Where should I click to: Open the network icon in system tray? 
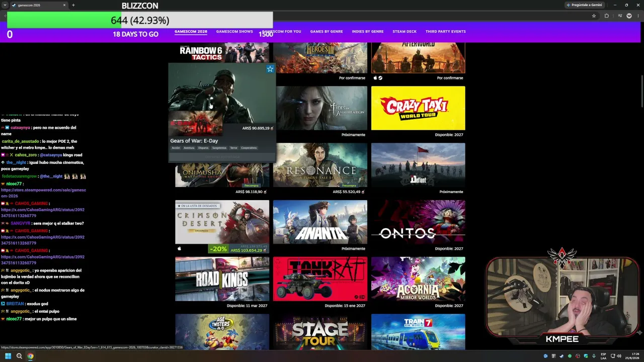click(x=612, y=356)
